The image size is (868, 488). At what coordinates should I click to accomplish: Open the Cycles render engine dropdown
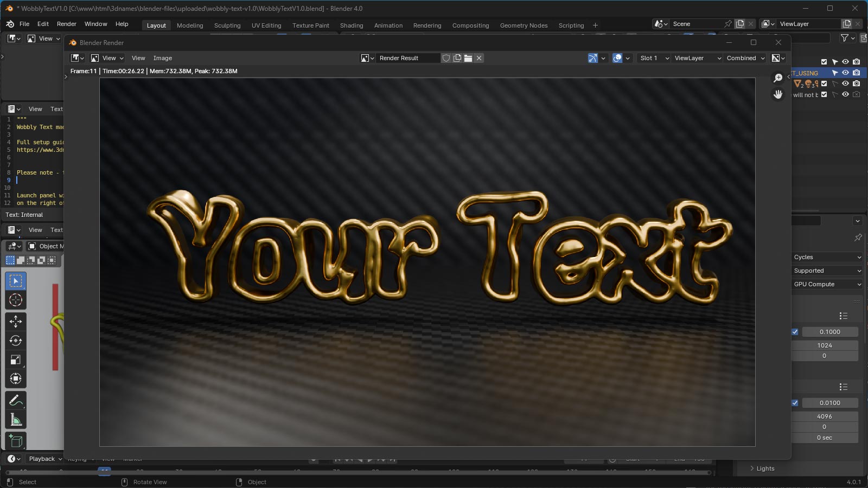826,257
